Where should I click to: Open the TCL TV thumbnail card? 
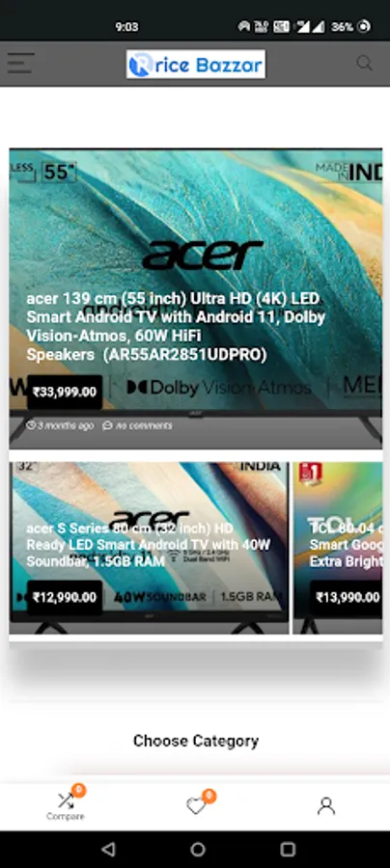pos(337,548)
